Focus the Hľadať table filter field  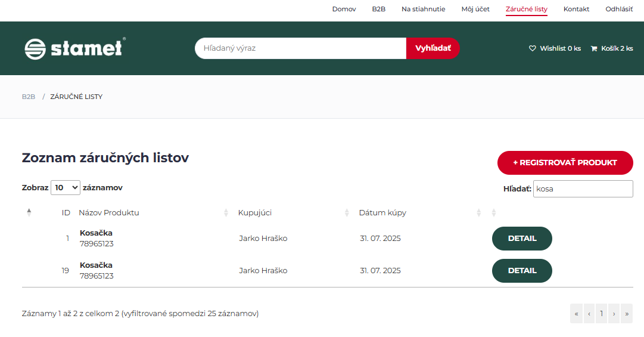point(583,188)
